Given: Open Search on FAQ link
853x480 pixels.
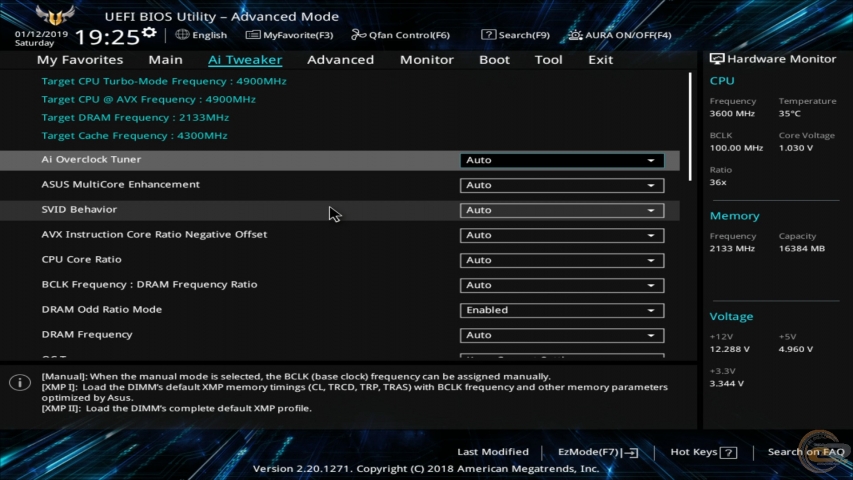Looking at the screenshot, I should [806, 452].
